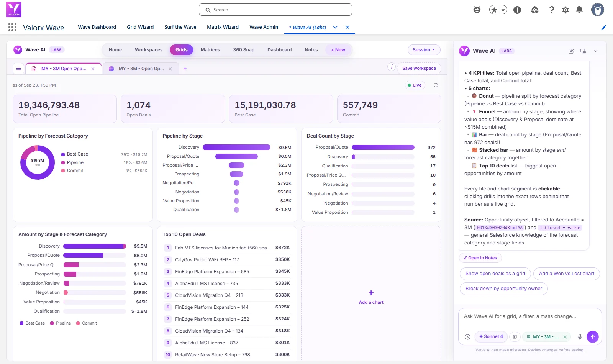The height and width of the screenshot is (364, 613).
Task: Switch to Wave Admin tab
Action: click(x=264, y=27)
